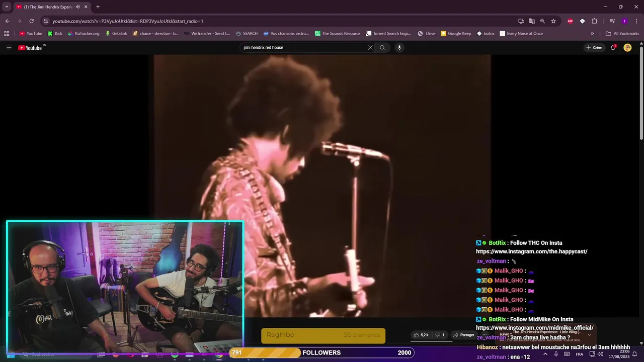Open the system volume control
The width and height of the screenshot is (644, 362).
tap(600, 354)
